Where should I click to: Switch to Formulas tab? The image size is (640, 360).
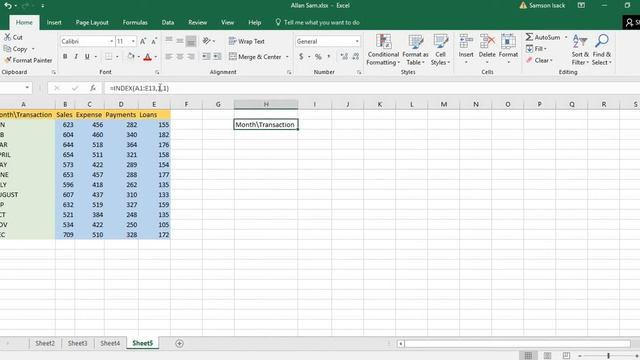tap(135, 22)
